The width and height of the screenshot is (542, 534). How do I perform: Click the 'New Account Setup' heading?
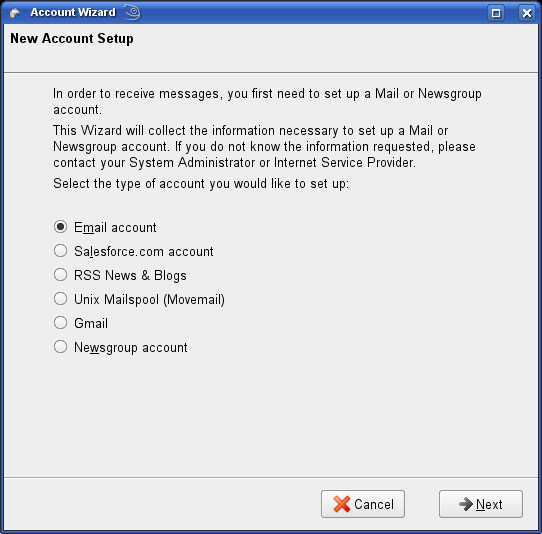(72, 38)
